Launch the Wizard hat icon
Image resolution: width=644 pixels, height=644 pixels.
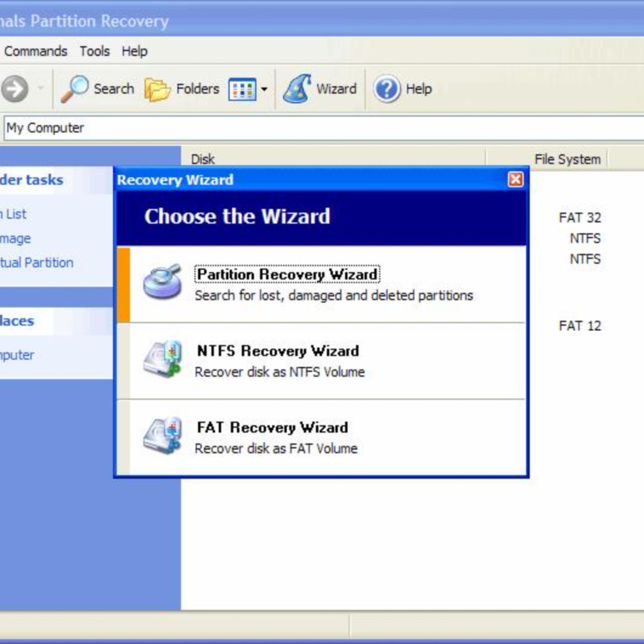[297, 88]
